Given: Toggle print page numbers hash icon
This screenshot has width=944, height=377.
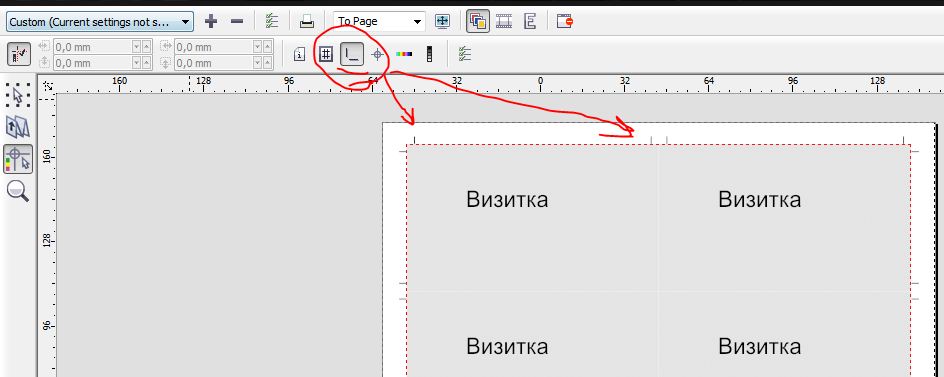Looking at the screenshot, I should [326, 54].
